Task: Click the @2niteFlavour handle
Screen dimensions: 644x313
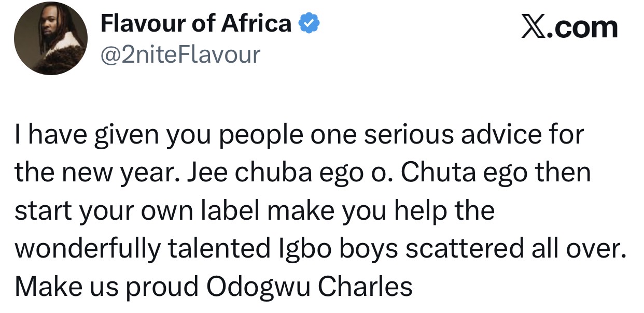Action: click(x=180, y=54)
